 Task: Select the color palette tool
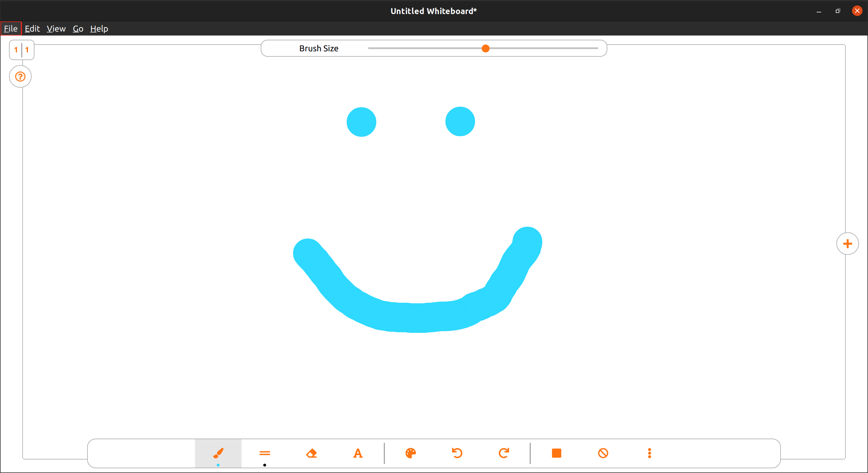(x=411, y=453)
